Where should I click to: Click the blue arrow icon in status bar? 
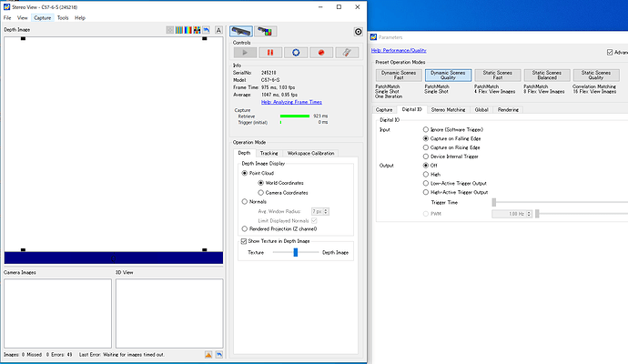[x=219, y=355]
